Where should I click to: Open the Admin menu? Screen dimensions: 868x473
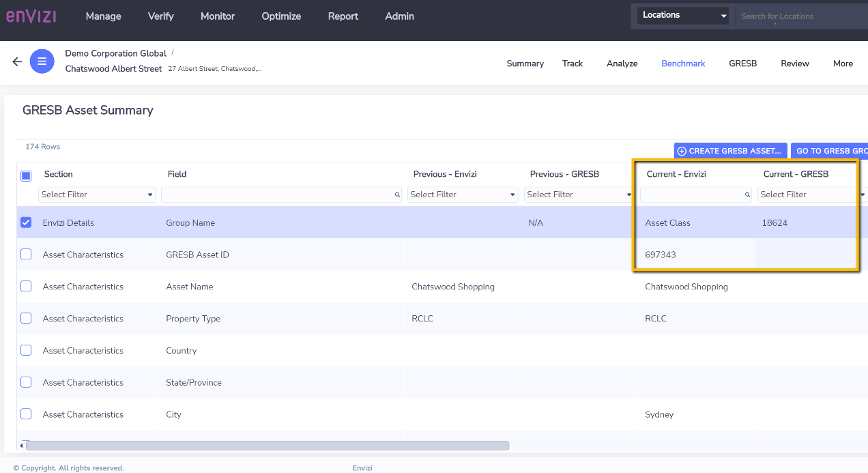tap(400, 16)
